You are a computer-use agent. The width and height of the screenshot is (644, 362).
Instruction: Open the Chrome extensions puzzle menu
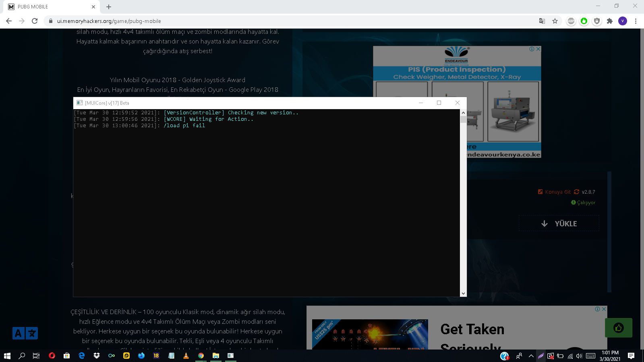click(x=610, y=21)
